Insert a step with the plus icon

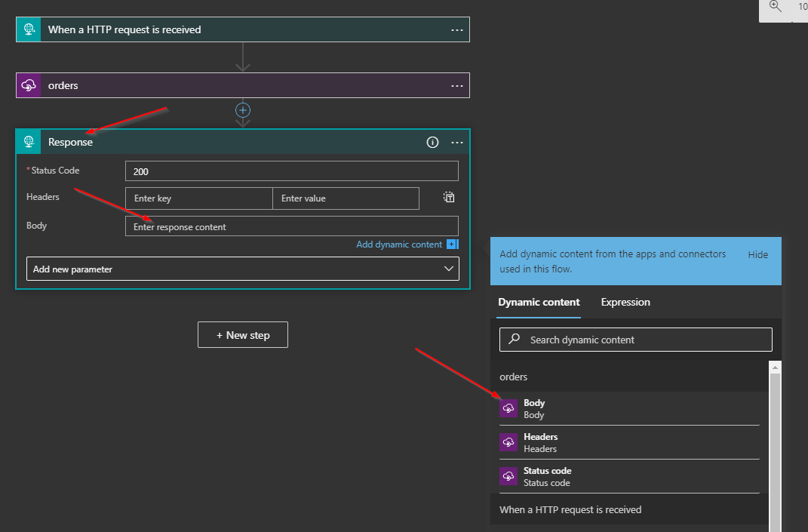[243, 110]
